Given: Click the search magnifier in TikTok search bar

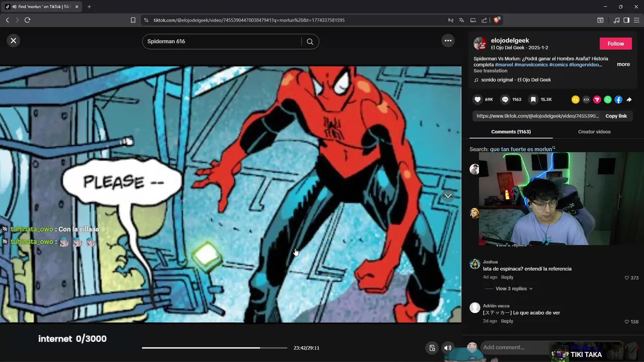Looking at the screenshot, I should [x=310, y=42].
